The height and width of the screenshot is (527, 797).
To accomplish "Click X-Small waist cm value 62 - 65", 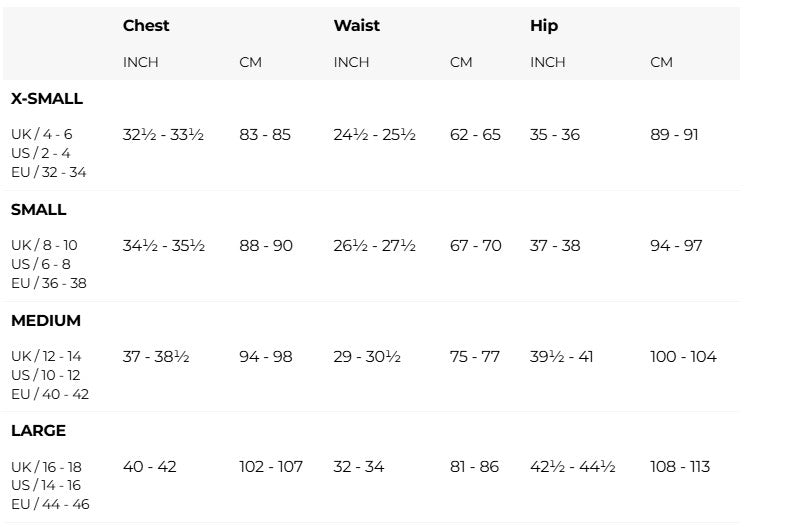I will pos(475,134).
